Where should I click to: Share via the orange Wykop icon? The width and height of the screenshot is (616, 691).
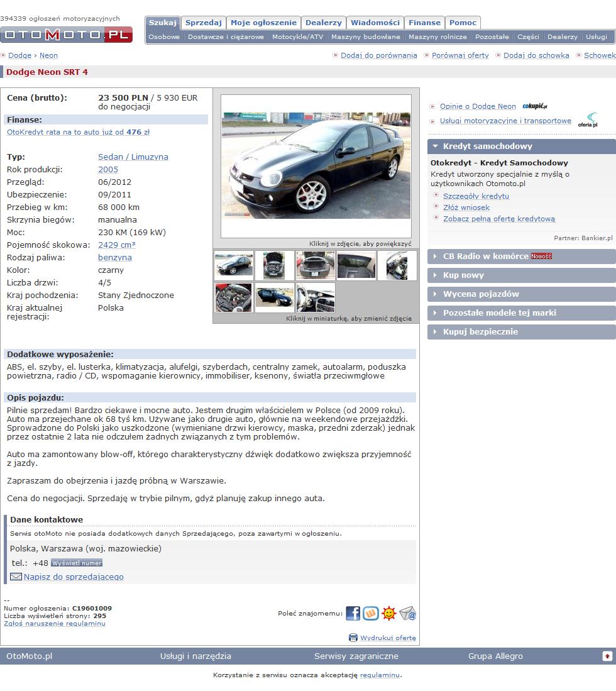[371, 613]
